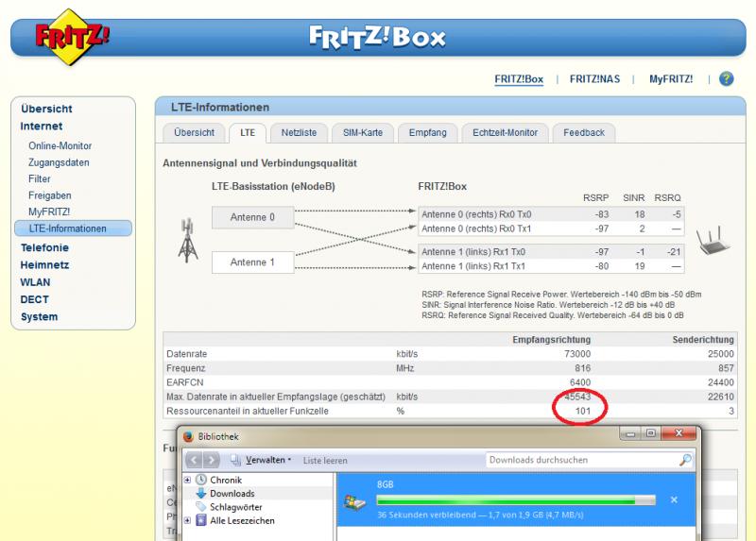Screen dimensions: 756x541
Task: Click the FRITZ!Box top link
Action: click(x=519, y=79)
